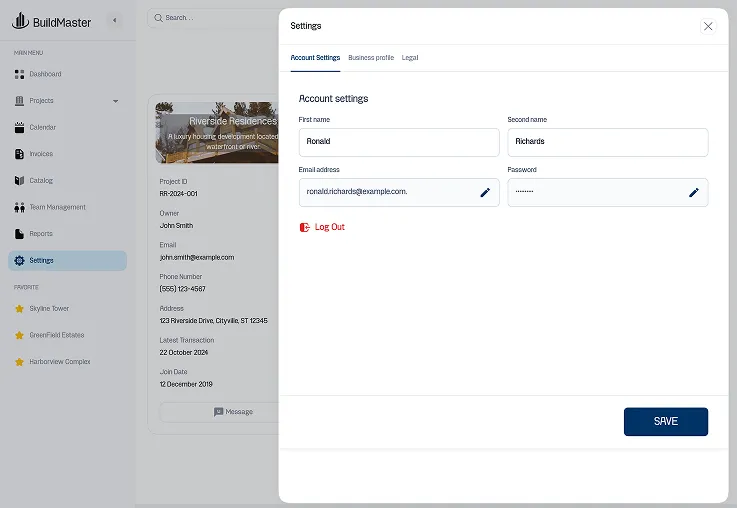Select the Account Settings tab
The height and width of the screenshot is (508, 737).
tap(315, 58)
